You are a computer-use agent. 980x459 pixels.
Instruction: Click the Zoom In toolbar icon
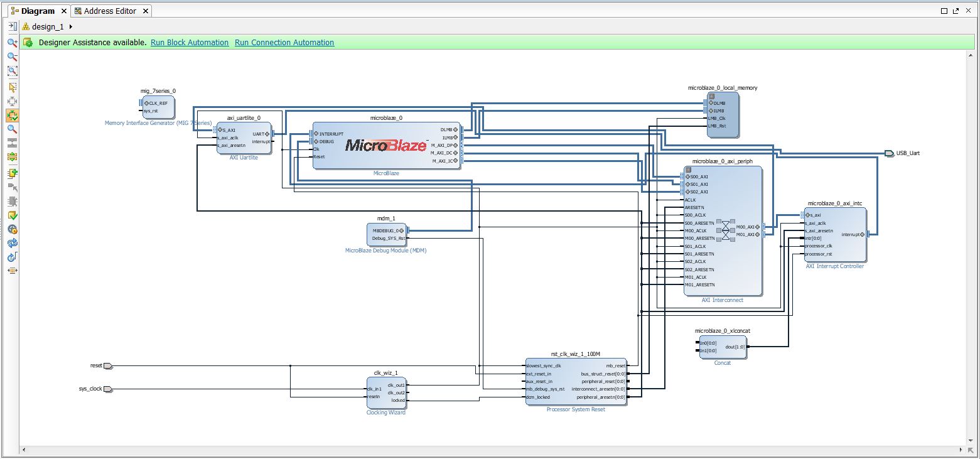click(x=12, y=43)
